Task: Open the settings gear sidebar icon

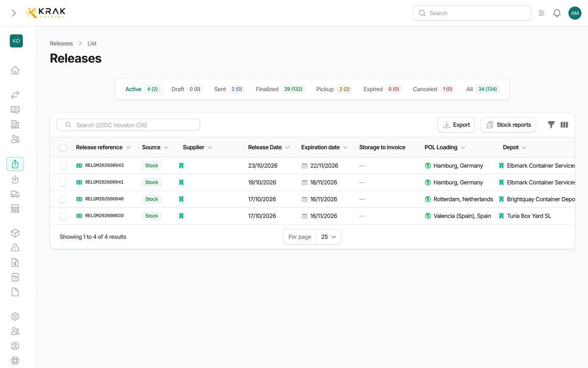Action: (x=15, y=316)
